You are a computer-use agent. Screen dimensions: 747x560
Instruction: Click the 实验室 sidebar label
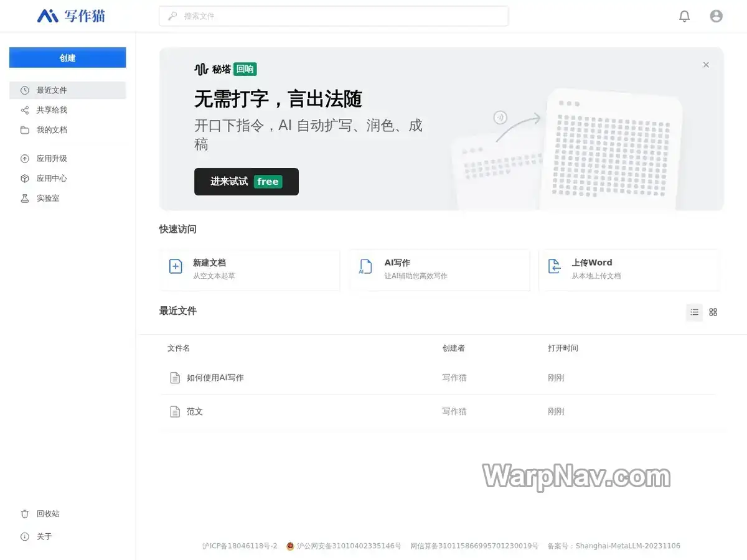click(x=48, y=198)
